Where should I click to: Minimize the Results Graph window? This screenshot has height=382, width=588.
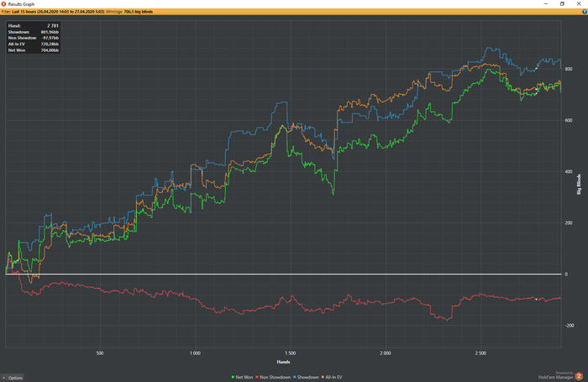[546, 3]
